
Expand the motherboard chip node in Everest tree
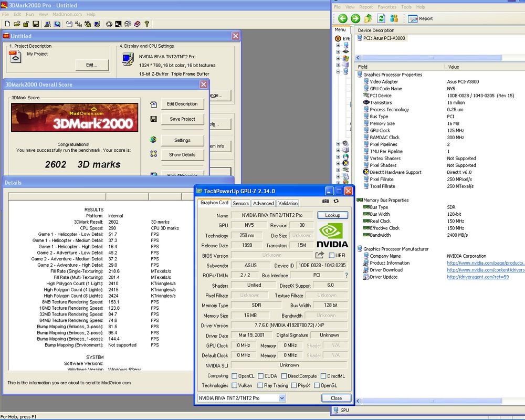(x=338, y=51)
